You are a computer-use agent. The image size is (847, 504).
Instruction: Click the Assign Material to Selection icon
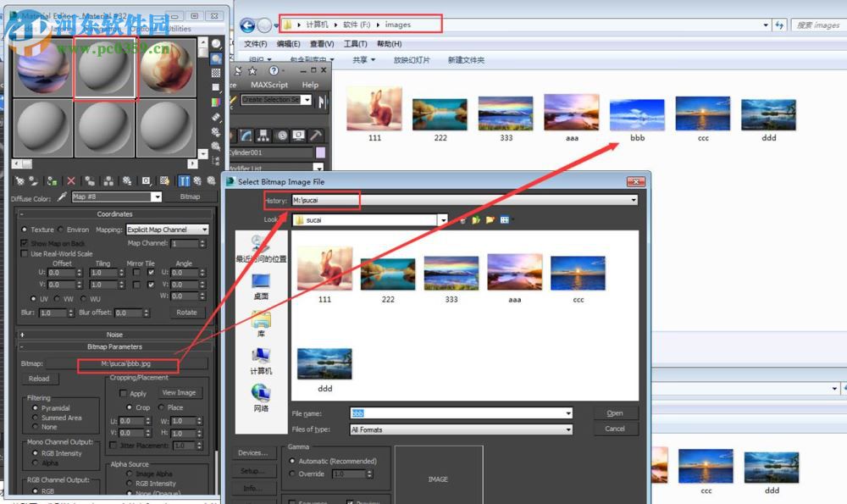coord(52,180)
